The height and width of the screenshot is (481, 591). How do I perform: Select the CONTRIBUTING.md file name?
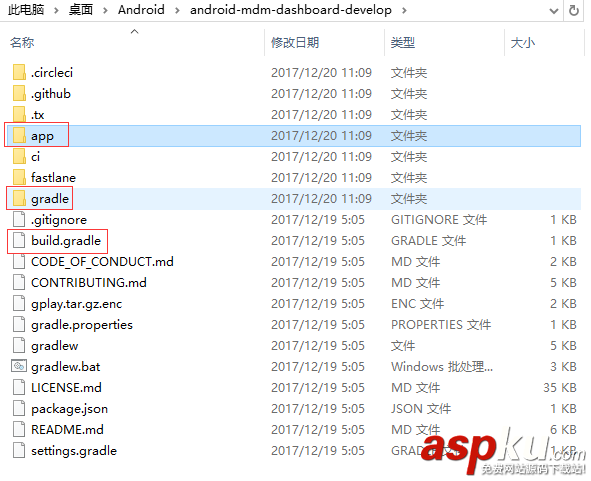[x=89, y=283]
